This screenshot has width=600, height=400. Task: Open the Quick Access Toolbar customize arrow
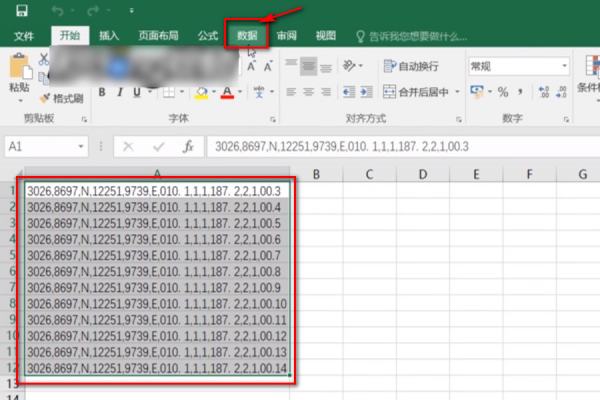coord(132,11)
